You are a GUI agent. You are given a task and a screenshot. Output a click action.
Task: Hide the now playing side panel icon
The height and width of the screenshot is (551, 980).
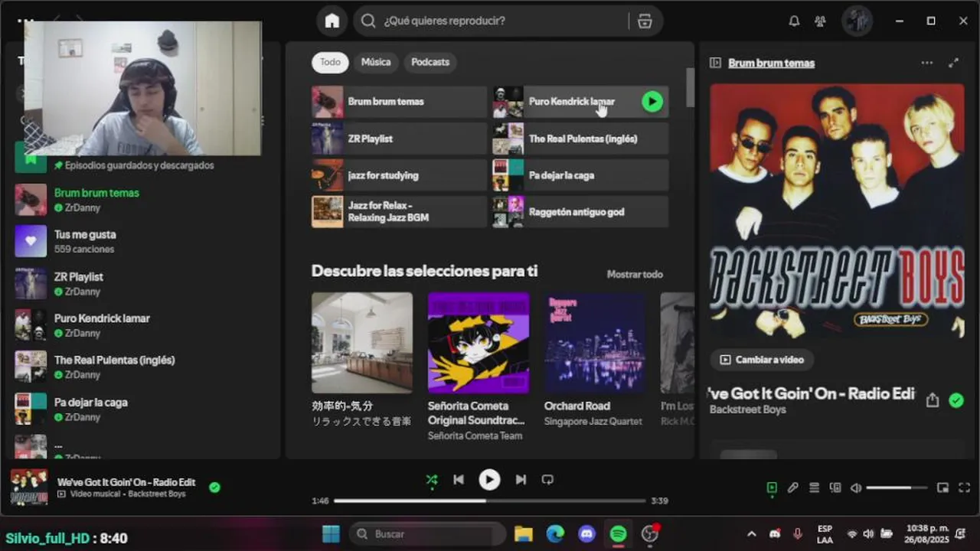pyautogui.click(x=715, y=63)
